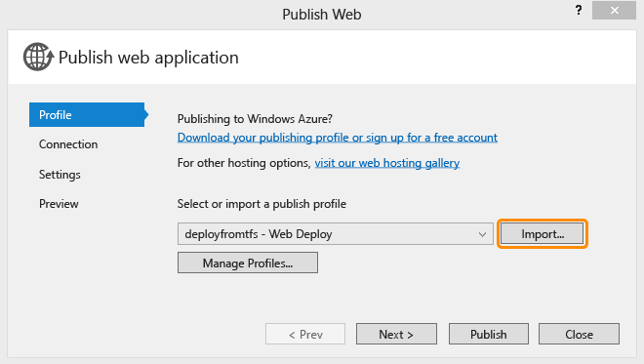
Task: Click the disabled Prev button
Action: [305, 334]
